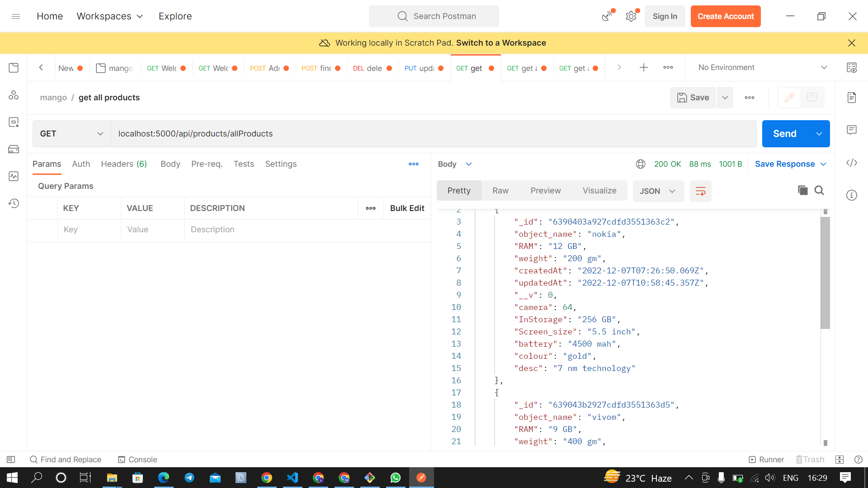This screenshot has width=868, height=488.
Task: Click the Send button
Action: pos(785,134)
